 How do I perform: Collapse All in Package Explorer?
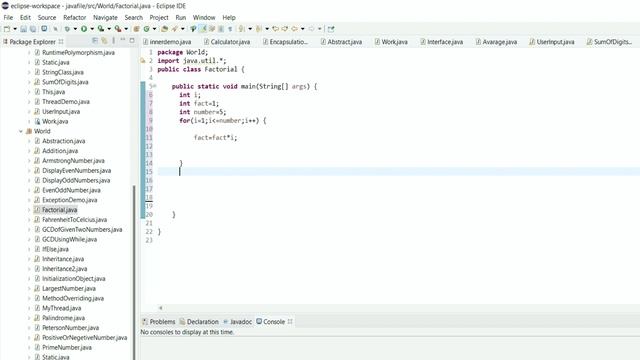[95, 40]
